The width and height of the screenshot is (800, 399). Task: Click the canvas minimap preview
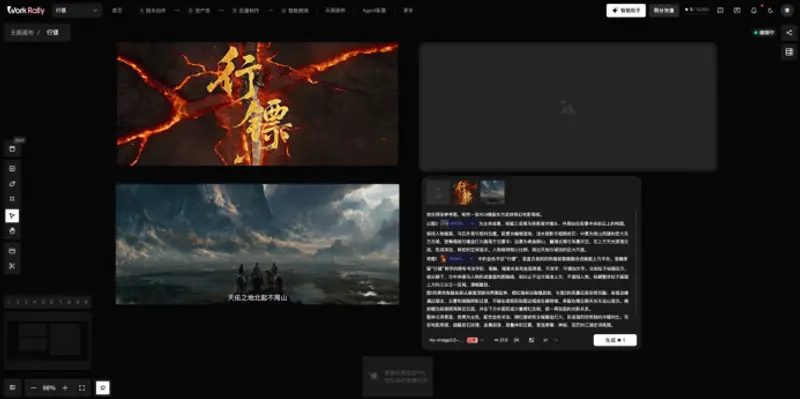point(48,340)
